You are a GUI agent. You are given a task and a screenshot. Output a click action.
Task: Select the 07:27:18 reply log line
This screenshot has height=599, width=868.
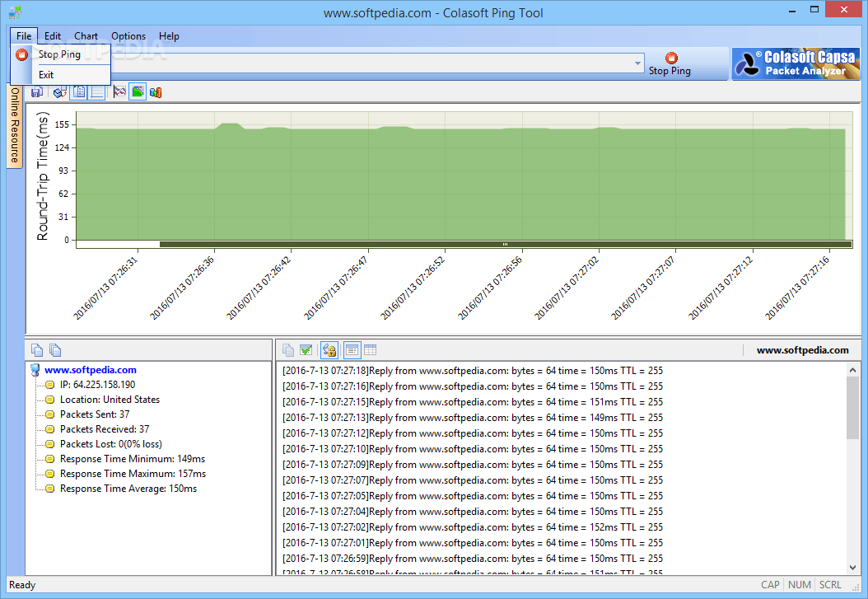[x=473, y=371]
